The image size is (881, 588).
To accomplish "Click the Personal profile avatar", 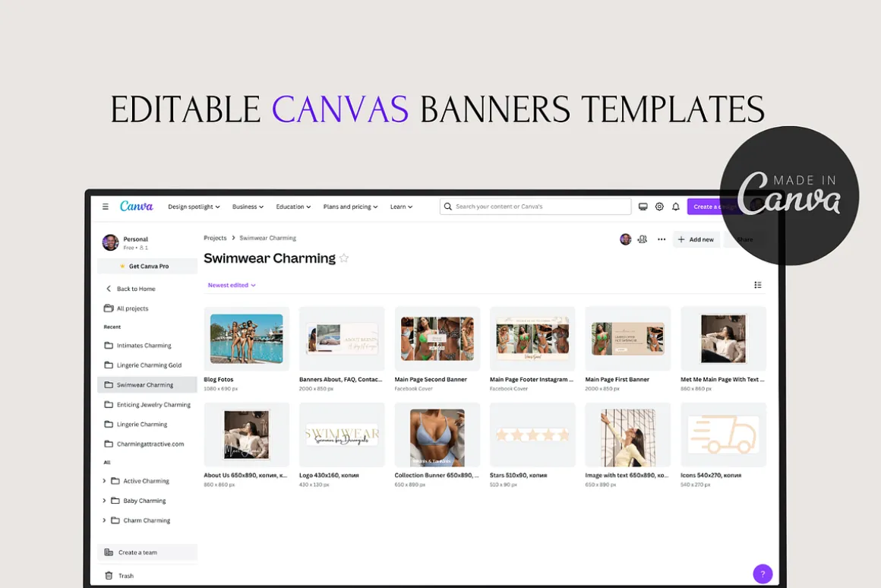I will pos(110,242).
